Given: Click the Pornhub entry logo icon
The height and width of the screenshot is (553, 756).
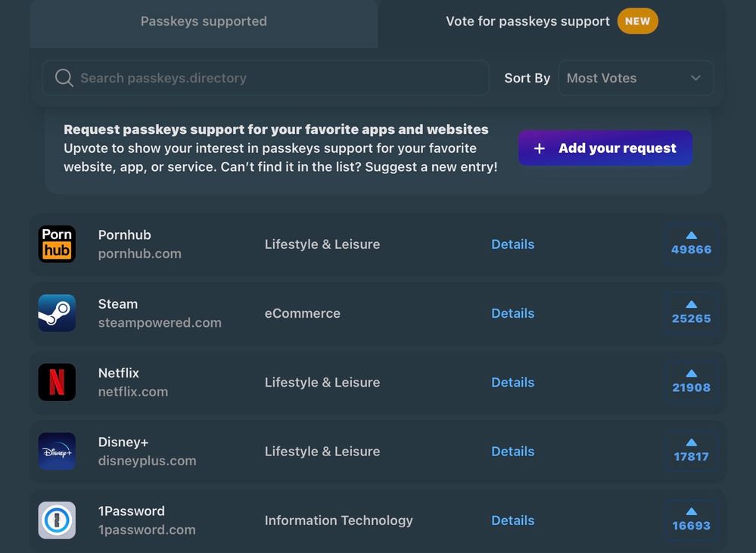Looking at the screenshot, I should (x=57, y=244).
